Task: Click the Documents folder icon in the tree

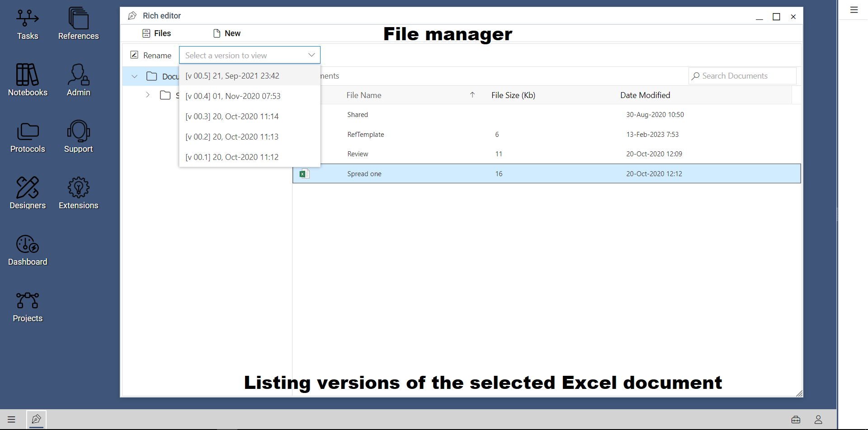Action: [x=152, y=76]
